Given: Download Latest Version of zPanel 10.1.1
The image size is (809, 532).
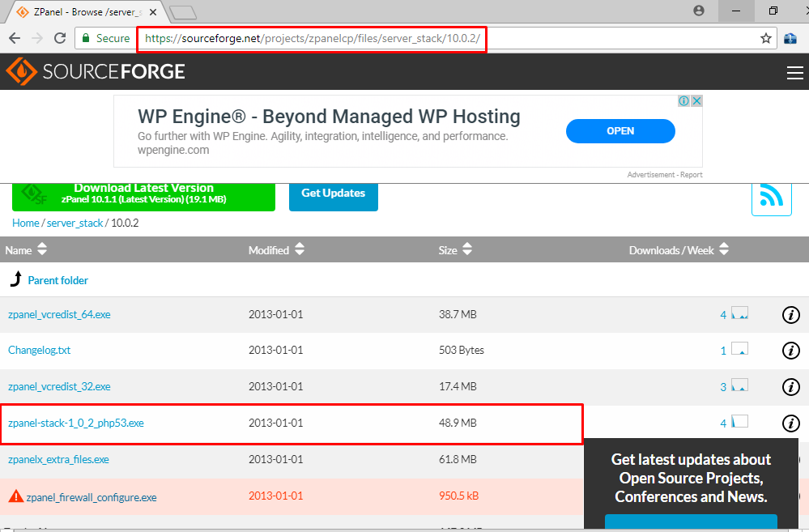Looking at the screenshot, I should 143,193.
